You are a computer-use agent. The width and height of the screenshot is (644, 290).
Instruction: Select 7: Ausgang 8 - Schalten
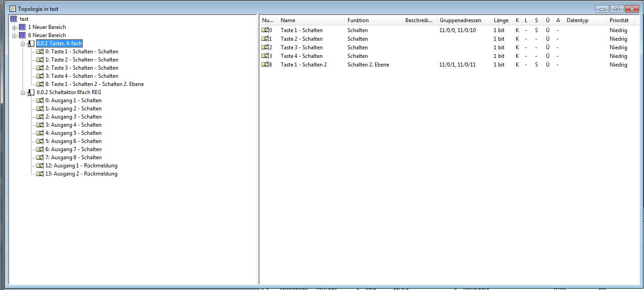tap(73, 157)
